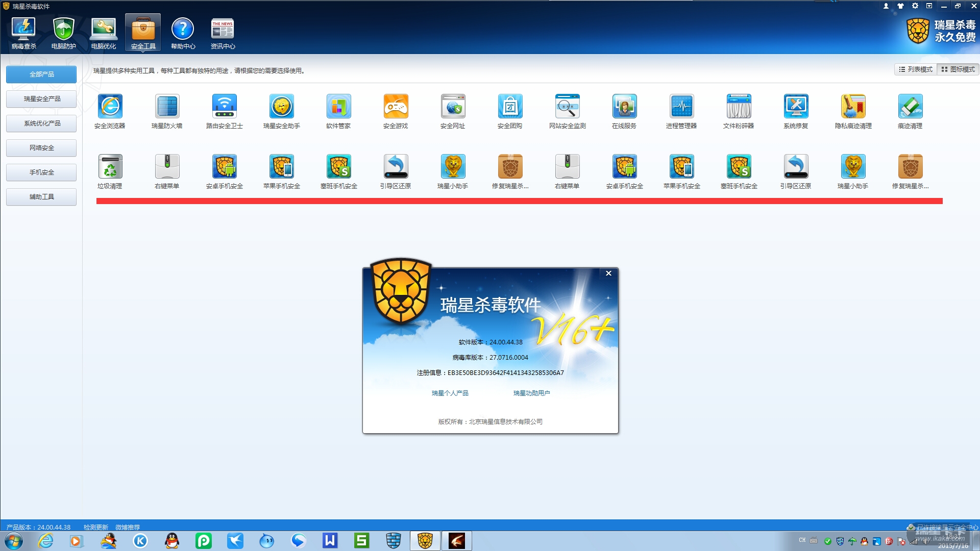980x551 pixels.
Task: Switch to 列表模式 list view
Action: [x=916, y=69]
